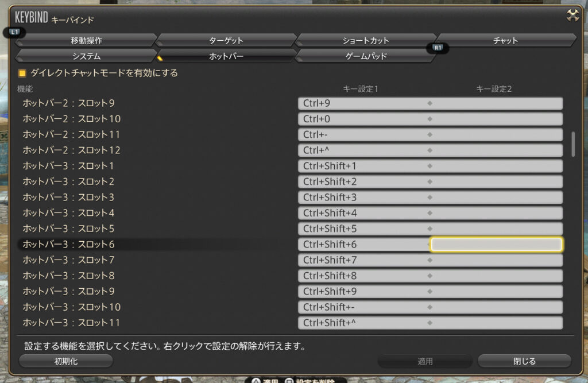Switch to the ターゲット tab

tap(226, 40)
